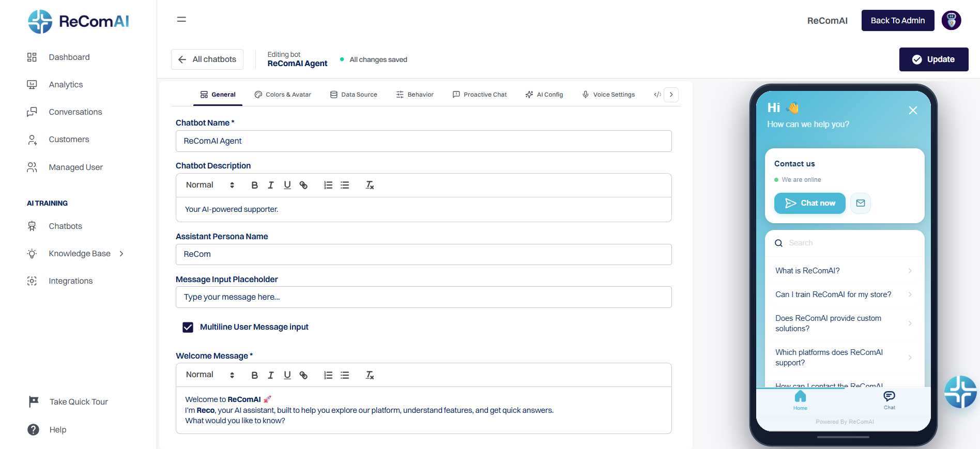The width and height of the screenshot is (980, 449).
Task: Toggle Multiline User Message input checkbox
Action: (x=188, y=327)
